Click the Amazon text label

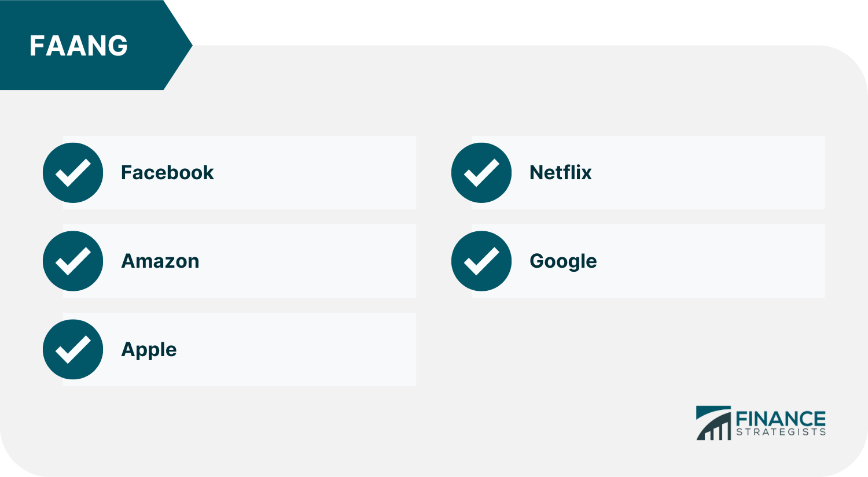click(160, 261)
